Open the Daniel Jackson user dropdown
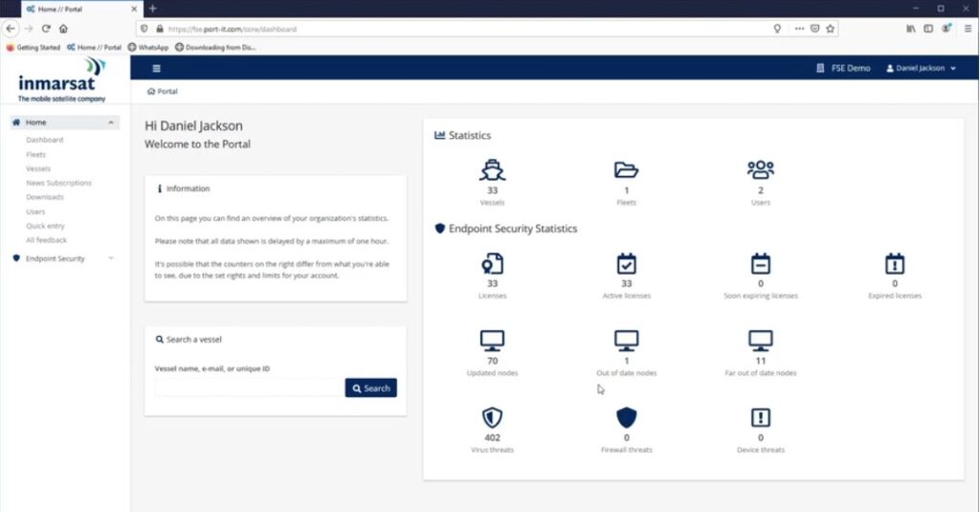The image size is (980, 512). (921, 68)
